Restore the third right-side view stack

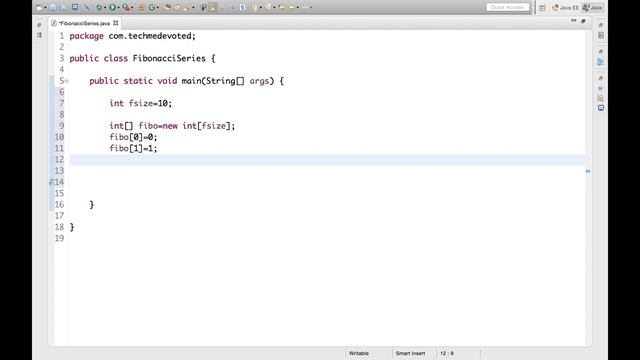pos(600,78)
